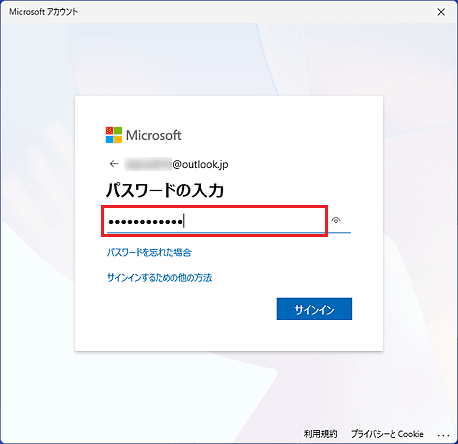
Task: Click the back arrow beside the email address
Action: coord(114,164)
